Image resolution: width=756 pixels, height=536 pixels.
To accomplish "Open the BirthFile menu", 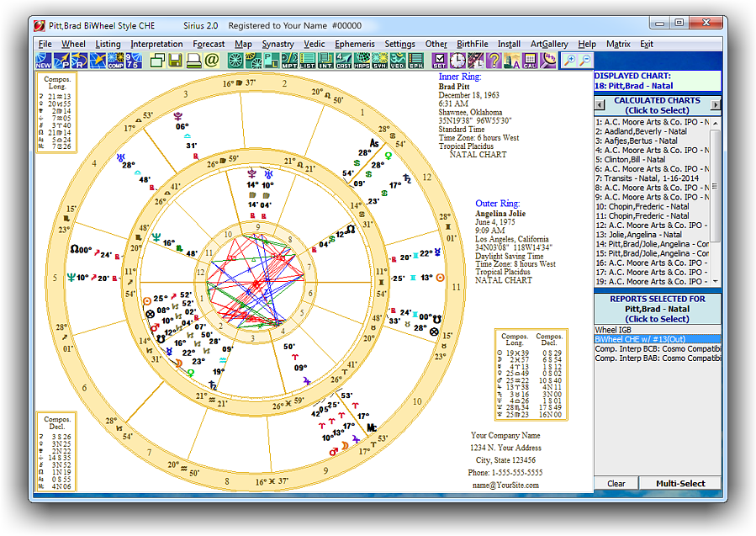I will pos(473,44).
